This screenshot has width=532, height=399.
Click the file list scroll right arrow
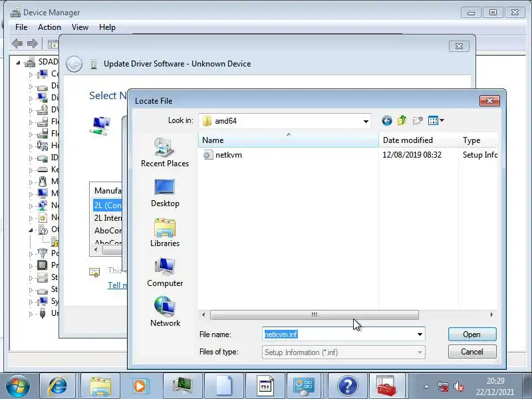[491, 315]
